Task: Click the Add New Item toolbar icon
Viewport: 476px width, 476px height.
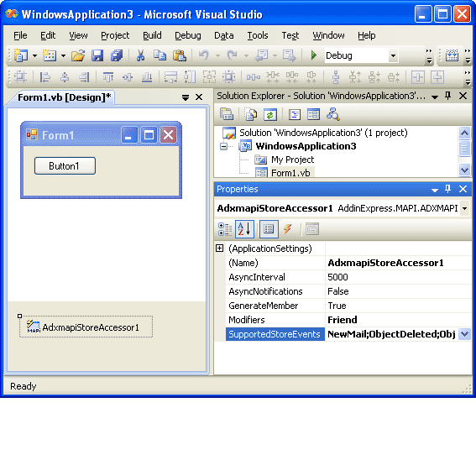Action: coord(50,55)
